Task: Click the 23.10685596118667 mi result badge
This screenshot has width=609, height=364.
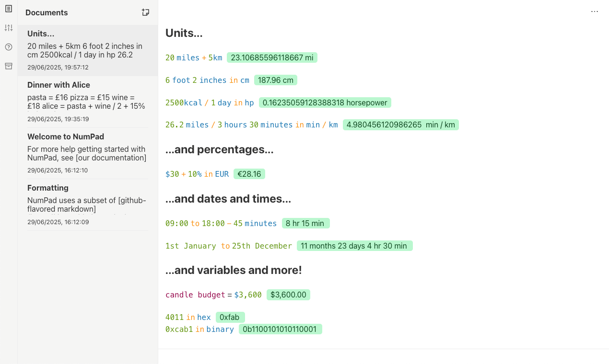Action: [x=272, y=57]
